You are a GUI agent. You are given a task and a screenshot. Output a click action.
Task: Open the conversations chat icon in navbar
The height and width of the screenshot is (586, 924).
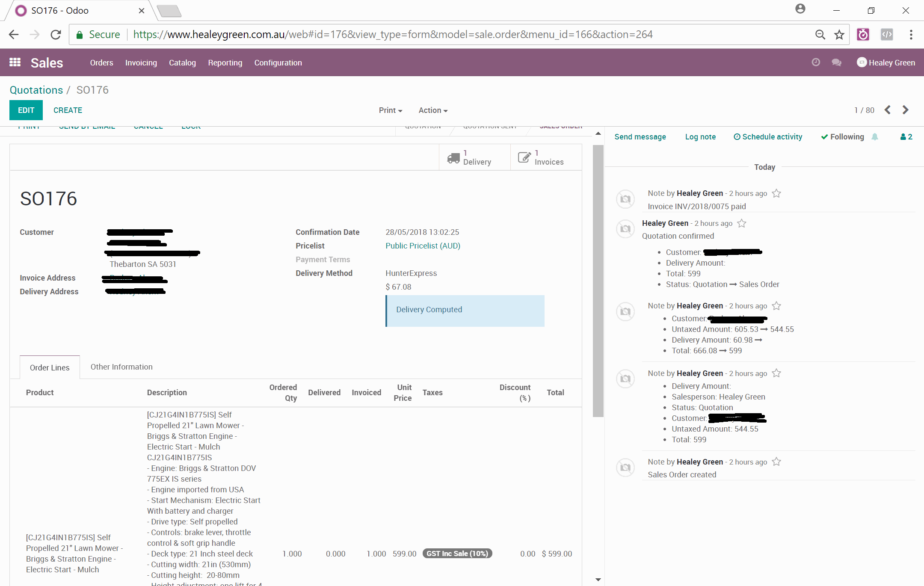(x=836, y=62)
